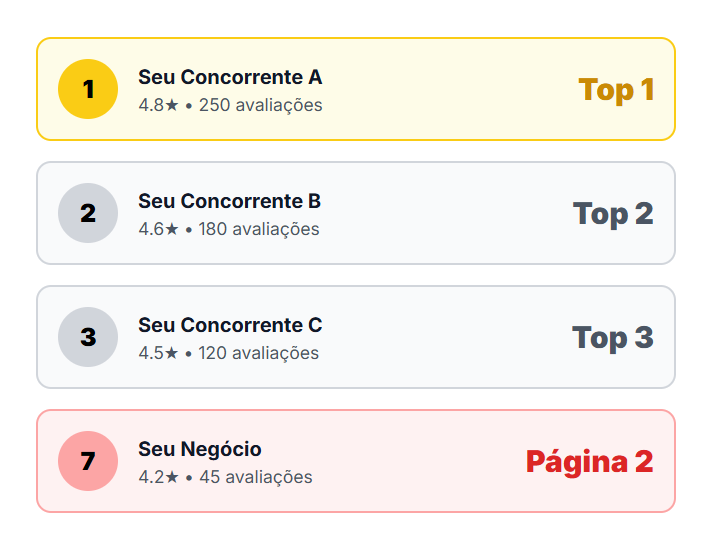718x552 pixels.
Task: Click the star icon next to 4.8
Action: tap(172, 105)
